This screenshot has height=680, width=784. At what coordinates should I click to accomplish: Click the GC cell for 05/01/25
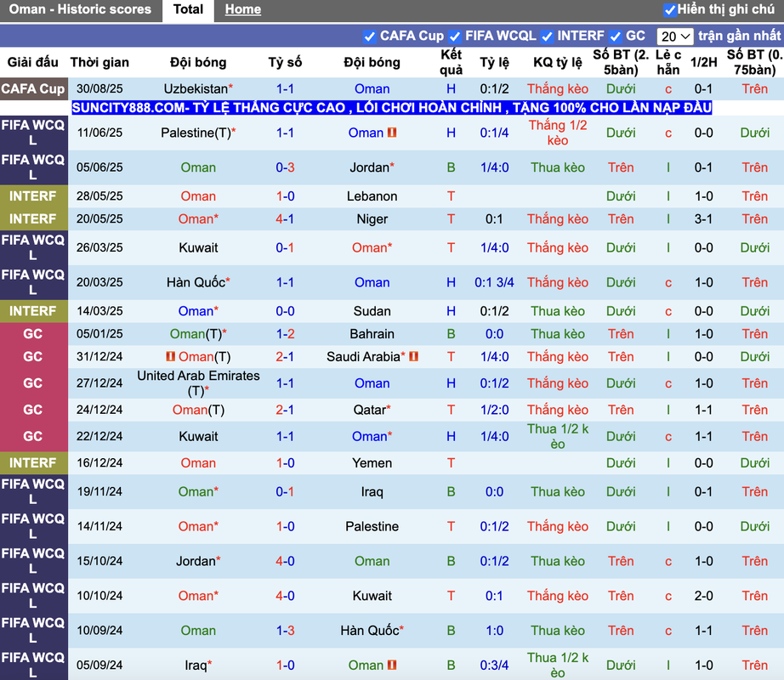(33, 334)
